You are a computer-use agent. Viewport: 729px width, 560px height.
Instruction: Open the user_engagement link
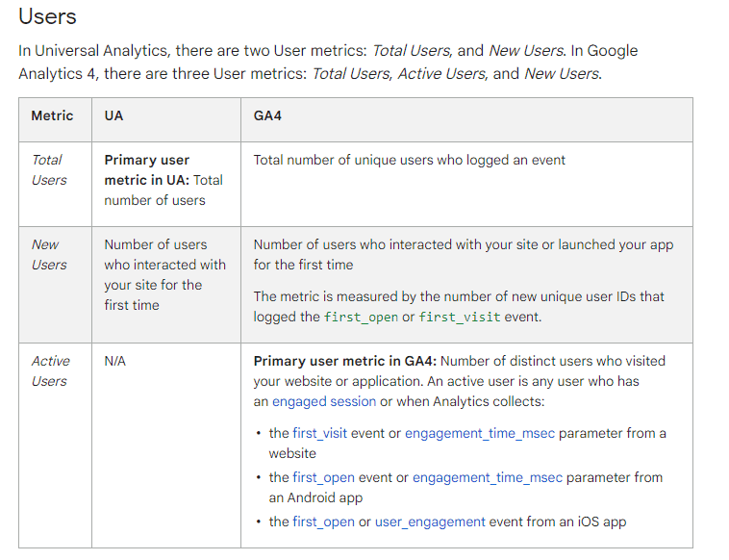[x=430, y=522]
